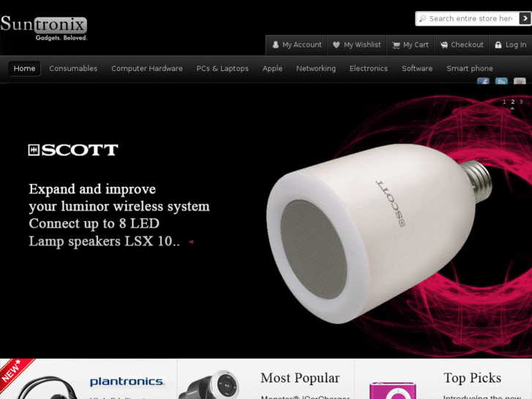This screenshot has height=399, width=532.
Task: Switch to banner slide 1
Action: point(504,102)
